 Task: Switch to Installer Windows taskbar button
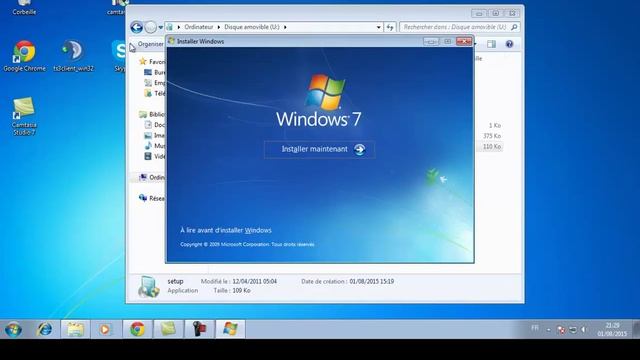point(230,329)
